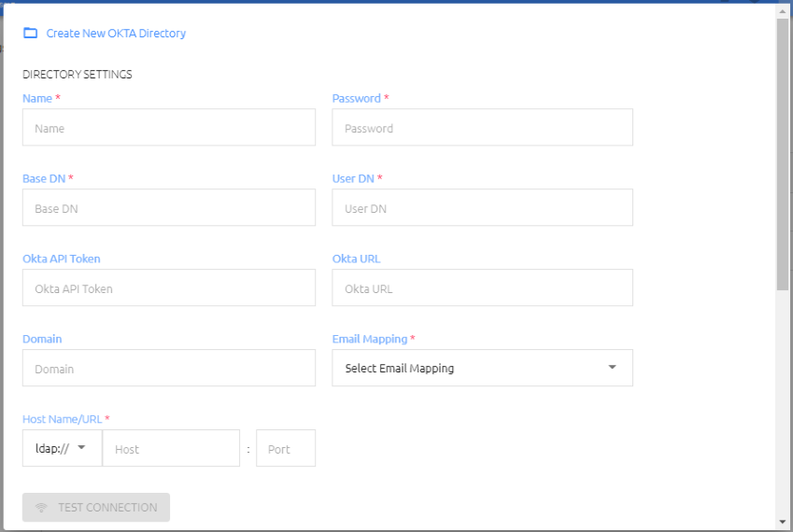Viewport: 793px width, 532px height.
Task: Click the Base DN label
Action: 44,179
